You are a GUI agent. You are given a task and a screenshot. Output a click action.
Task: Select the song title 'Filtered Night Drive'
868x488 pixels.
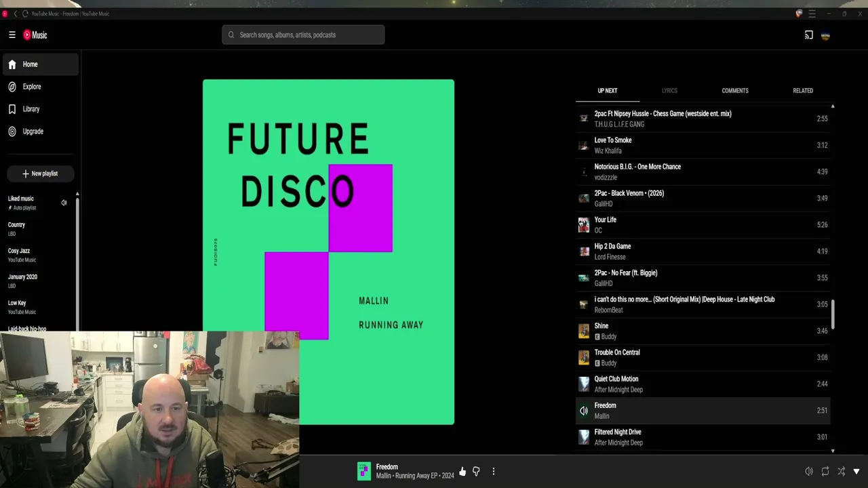coord(618,432)
